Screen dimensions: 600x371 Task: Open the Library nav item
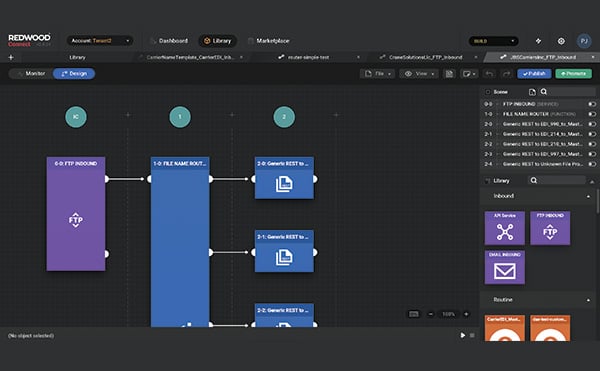217,41
